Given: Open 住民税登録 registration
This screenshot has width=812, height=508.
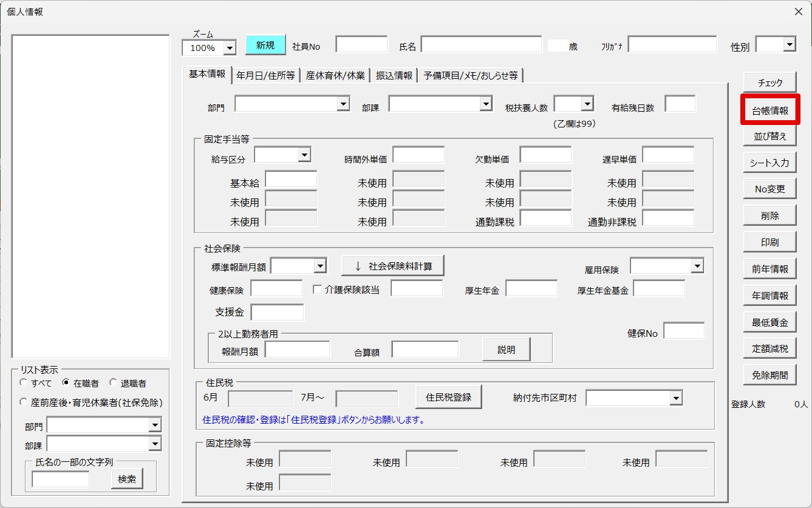Looking at the screenshot, I should tap(448, 398).
